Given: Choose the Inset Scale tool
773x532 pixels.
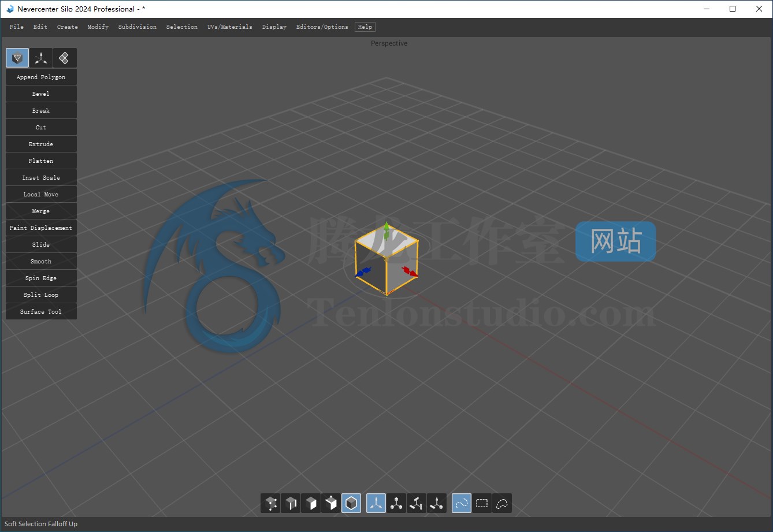Looking at the screenshot, I should (41, 178).
